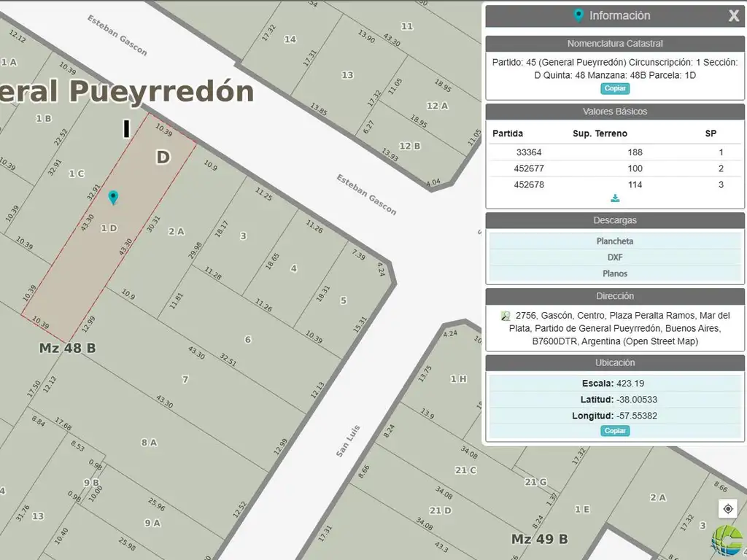
Task: Download the DXF file
Action: [614, 257]
